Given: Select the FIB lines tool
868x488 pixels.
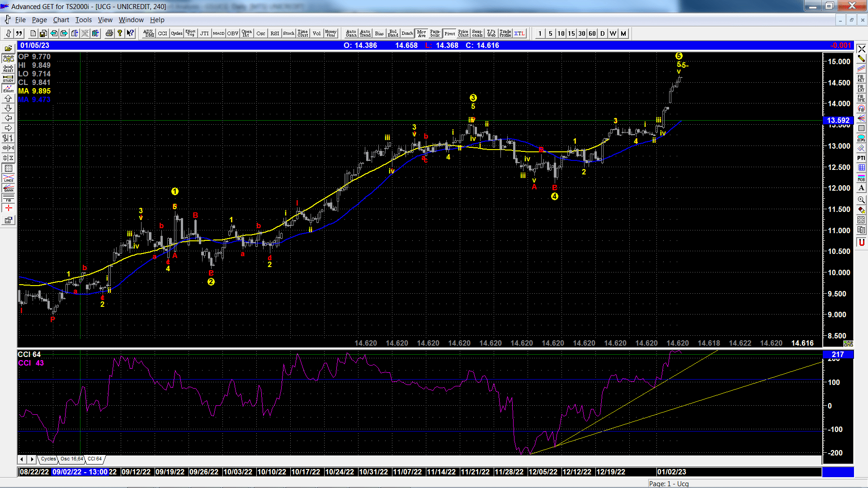Looking at the screenshot, I should pyautogui.click(x=8, y=198).
